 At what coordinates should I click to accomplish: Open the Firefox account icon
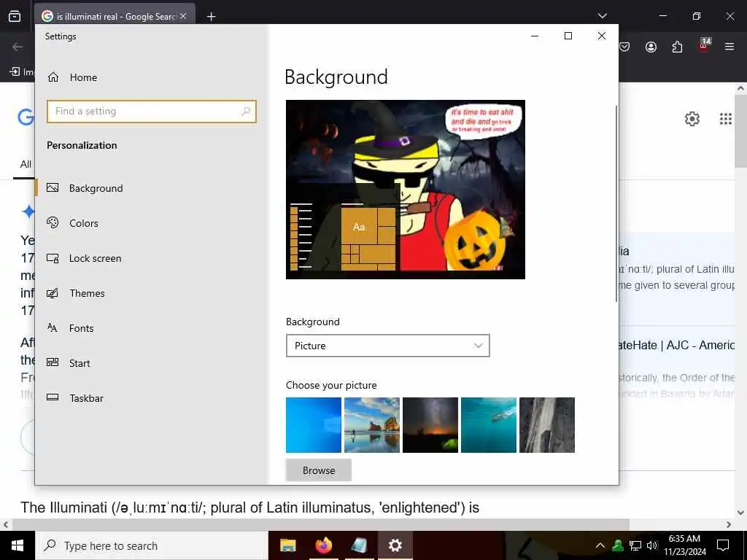click(651, 47)
